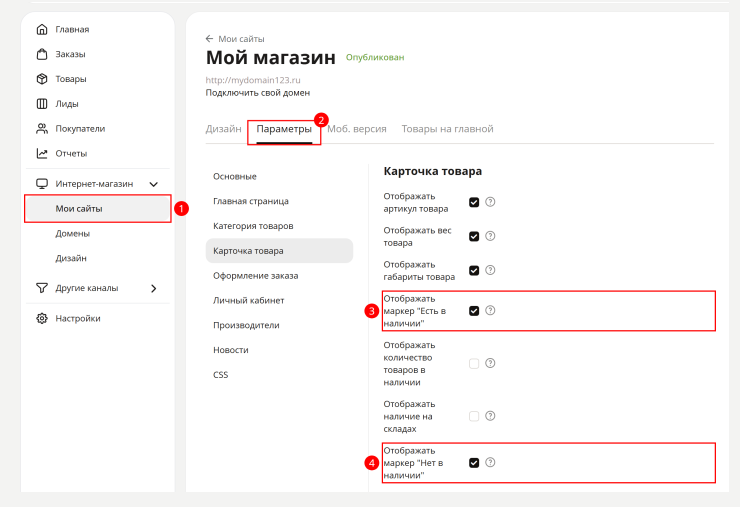Screen dimensions: 740x507
Task: Open CSS settings section
Action: tap(279, 375)
